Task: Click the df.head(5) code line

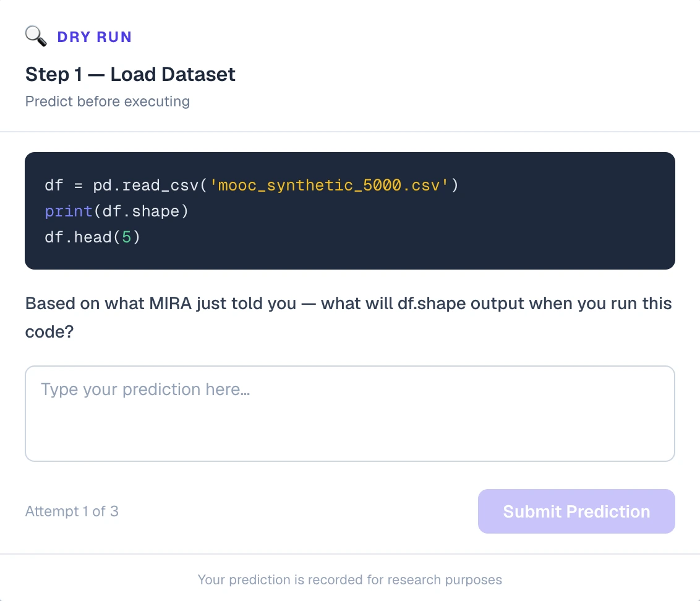Action: click(x=92, y=237)
